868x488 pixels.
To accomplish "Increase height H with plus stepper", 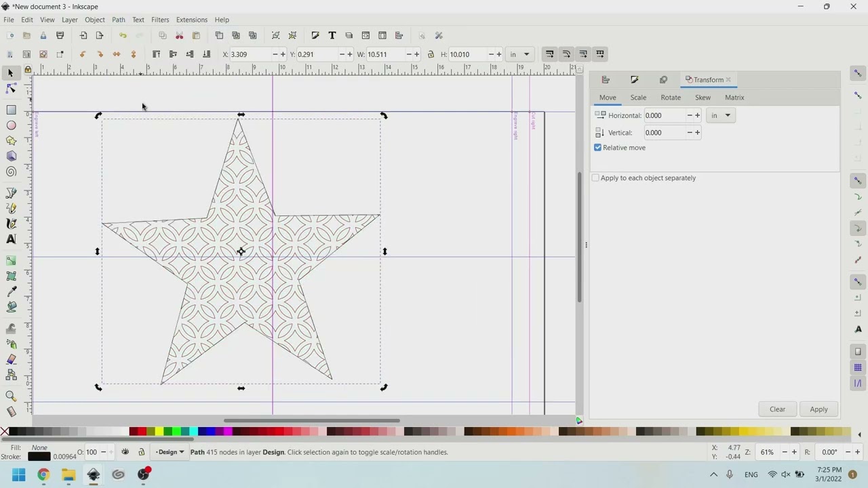I will tap(499, 54).
